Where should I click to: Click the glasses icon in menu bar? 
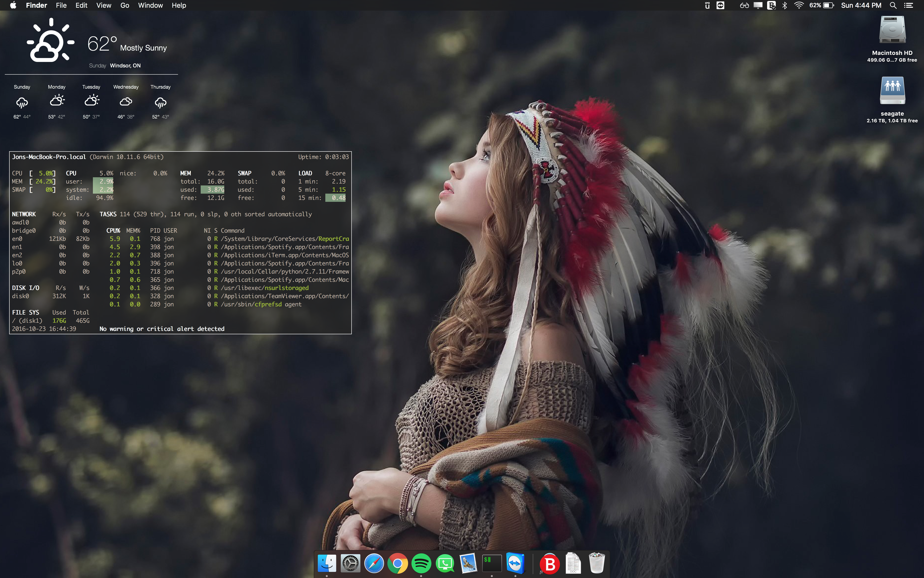click(x=744, y=5)
